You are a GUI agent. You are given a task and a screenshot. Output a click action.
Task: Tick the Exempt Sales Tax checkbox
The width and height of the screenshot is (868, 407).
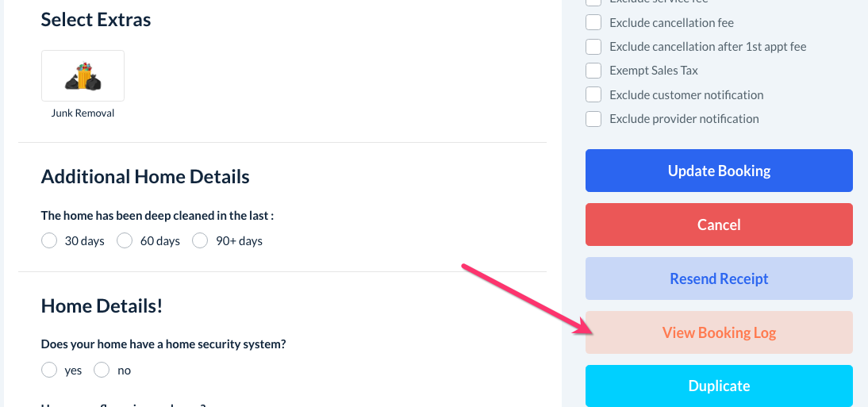[593, 71]
